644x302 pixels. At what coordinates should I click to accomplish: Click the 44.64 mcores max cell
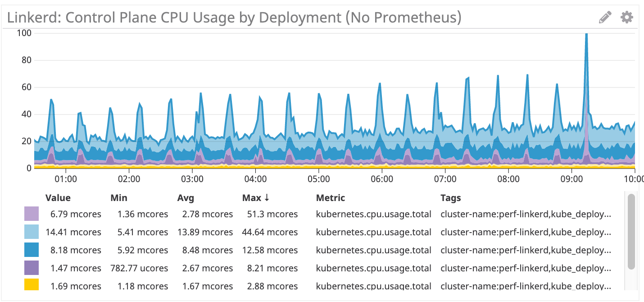click(270, 232)
